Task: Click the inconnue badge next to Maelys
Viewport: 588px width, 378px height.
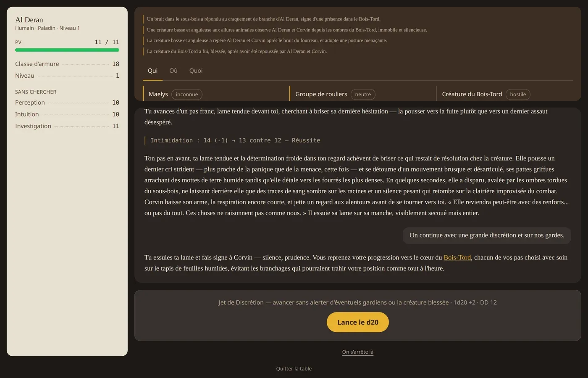Action: click(x=187, y=94)
